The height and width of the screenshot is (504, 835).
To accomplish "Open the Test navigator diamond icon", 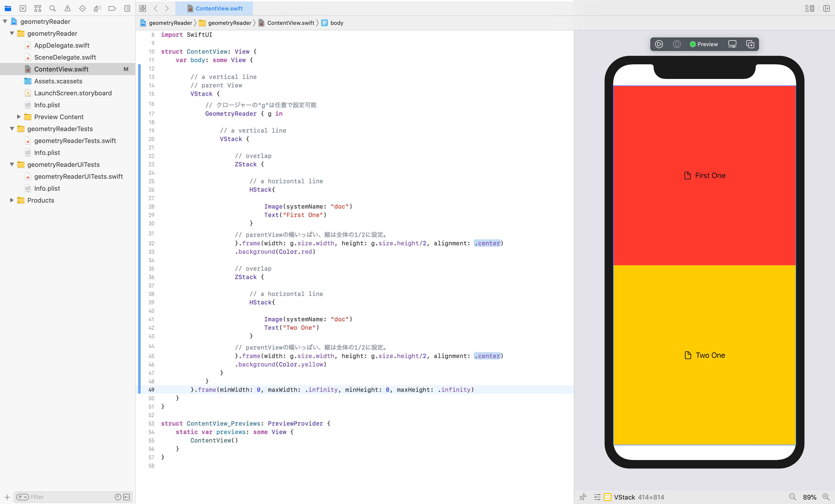I will click(x=82, y=8).
